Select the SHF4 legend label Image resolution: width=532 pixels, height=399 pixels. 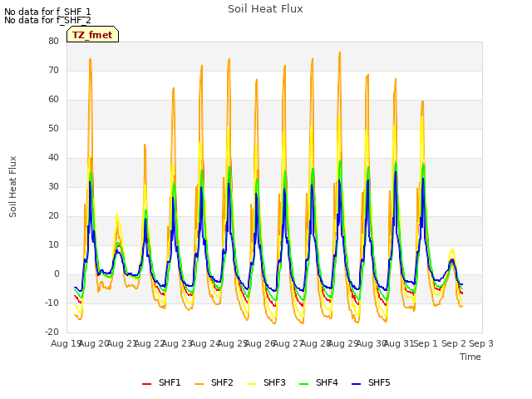(x=327, y=382)
